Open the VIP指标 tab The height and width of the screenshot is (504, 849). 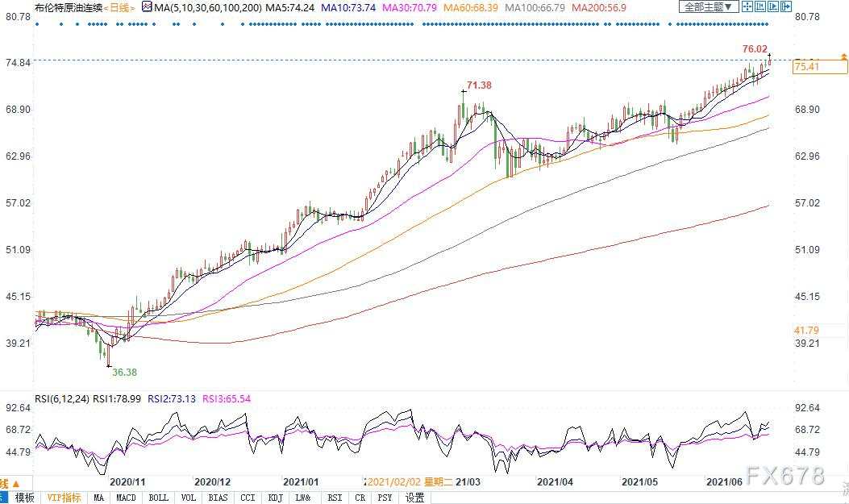[x=64, y=498]
